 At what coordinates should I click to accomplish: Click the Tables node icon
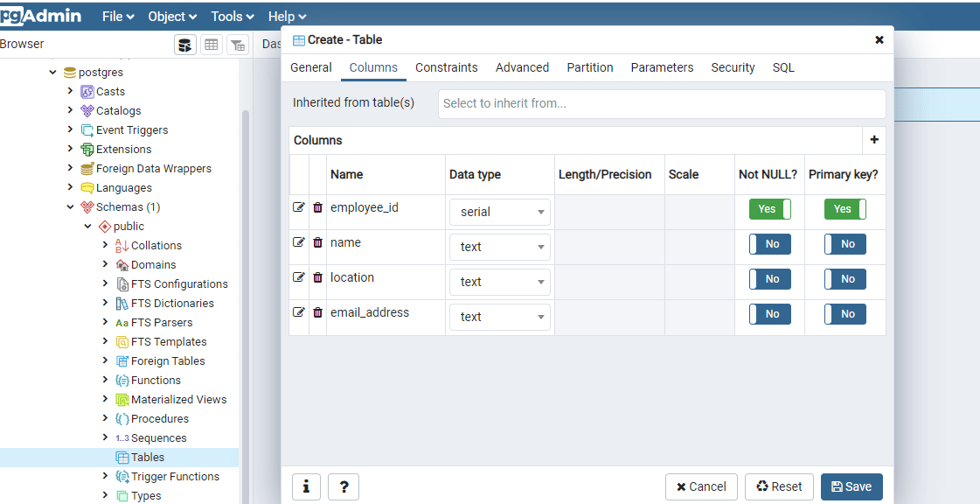[122, 458]
